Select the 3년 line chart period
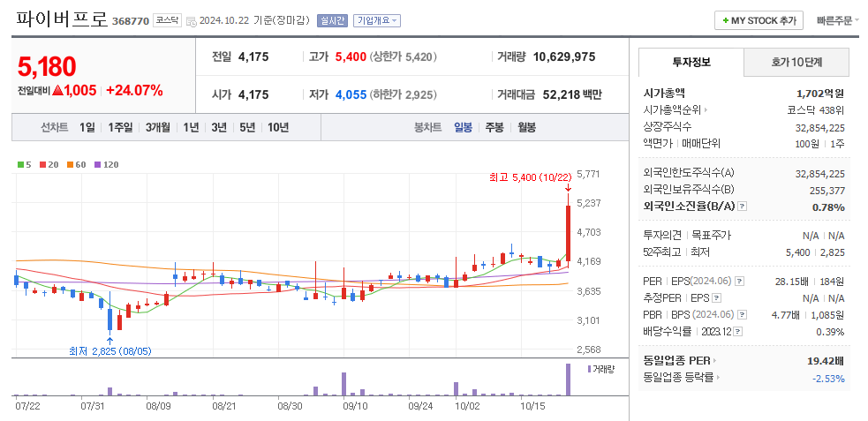The image size is (868, 421). [x=219, y=127]
